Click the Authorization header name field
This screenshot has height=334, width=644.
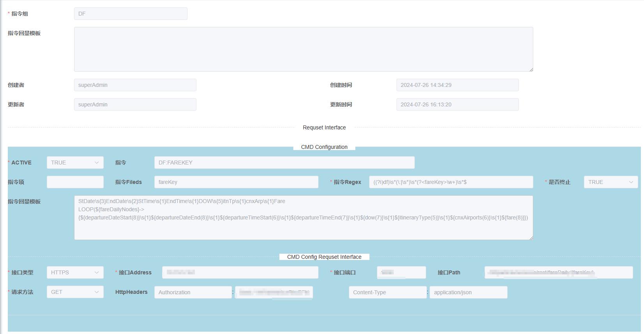[x=193, y=292]
